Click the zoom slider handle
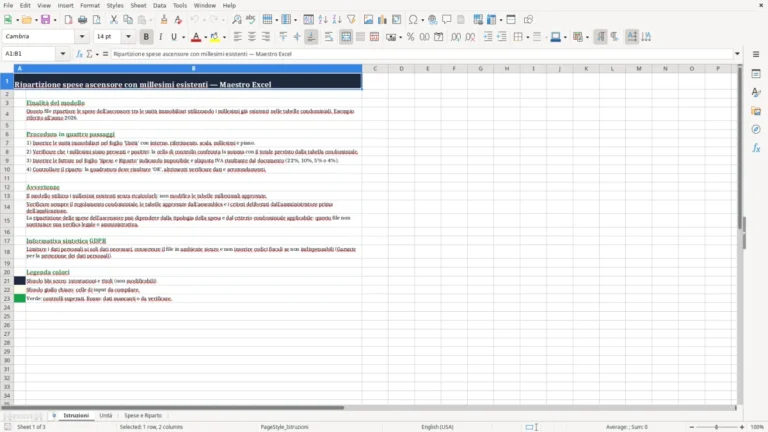Image resolution: width=768 pixels, height=432 pixels. (x=716, y=427)
